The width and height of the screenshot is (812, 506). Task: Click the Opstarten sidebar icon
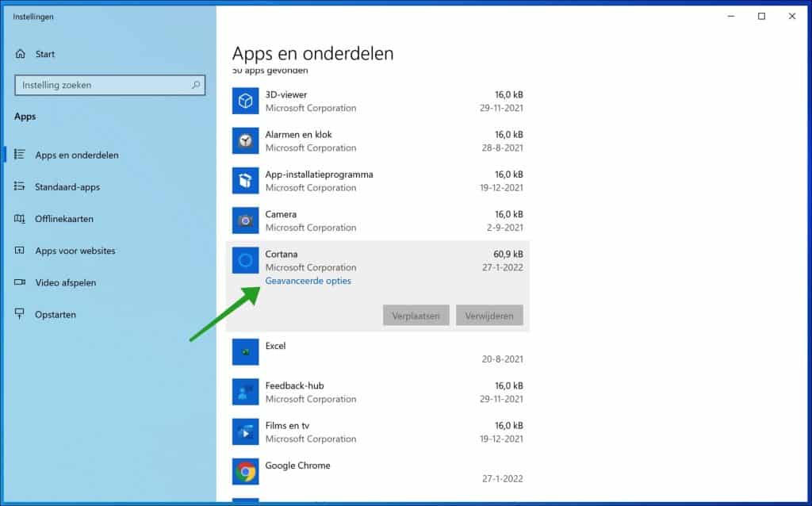[19, 314]
